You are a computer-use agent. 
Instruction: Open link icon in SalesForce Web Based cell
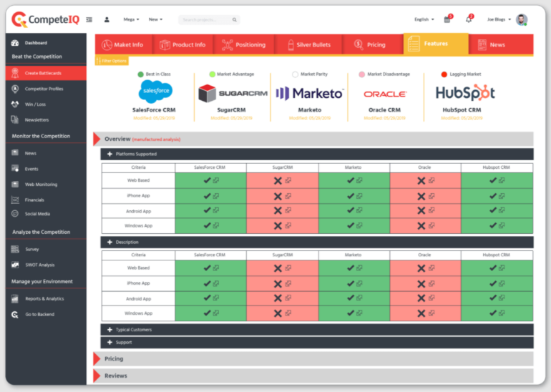tap(215, 181)
